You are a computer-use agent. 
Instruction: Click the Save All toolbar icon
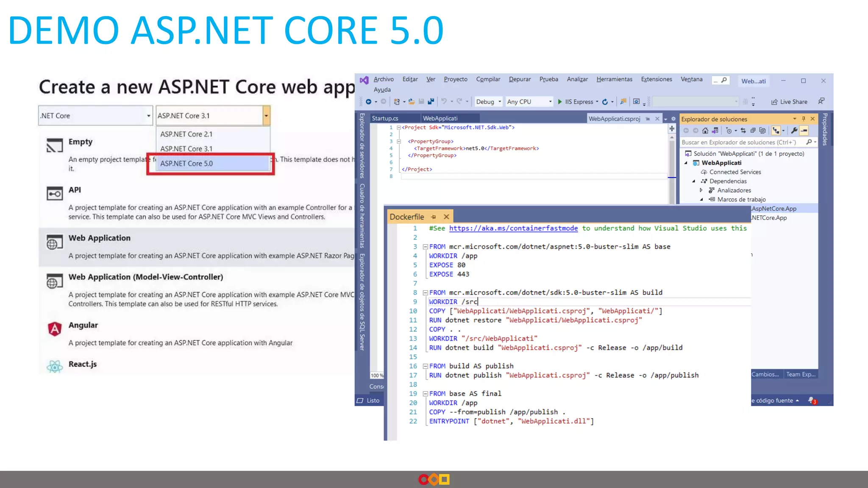pos(431,102)
